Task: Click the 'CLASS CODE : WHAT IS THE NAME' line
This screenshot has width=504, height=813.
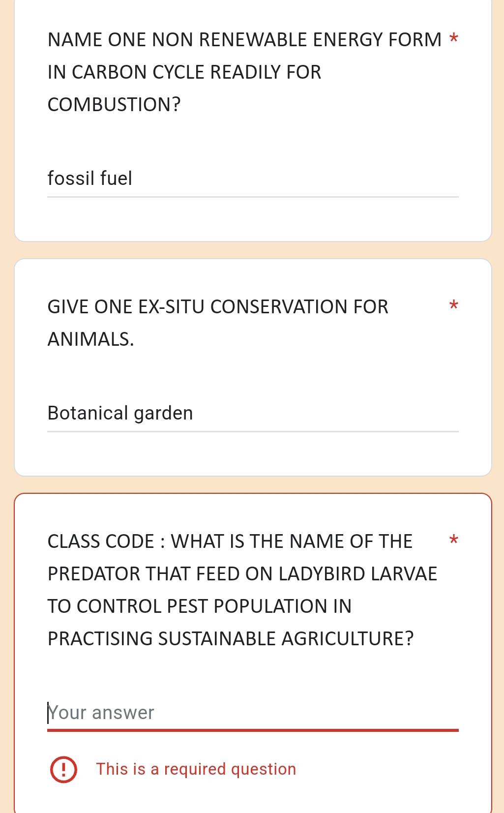Action: pos(230,542)
